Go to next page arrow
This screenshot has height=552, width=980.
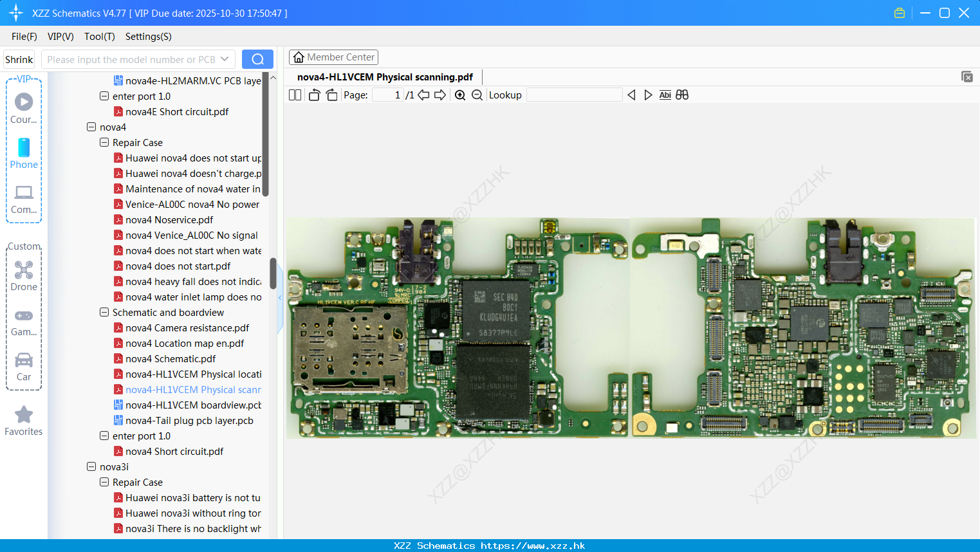pos(440,95)
